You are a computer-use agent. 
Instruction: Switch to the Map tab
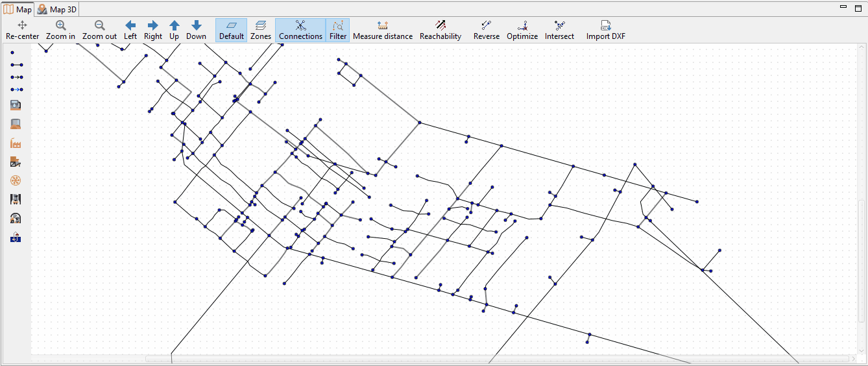[x=18, y=9]
